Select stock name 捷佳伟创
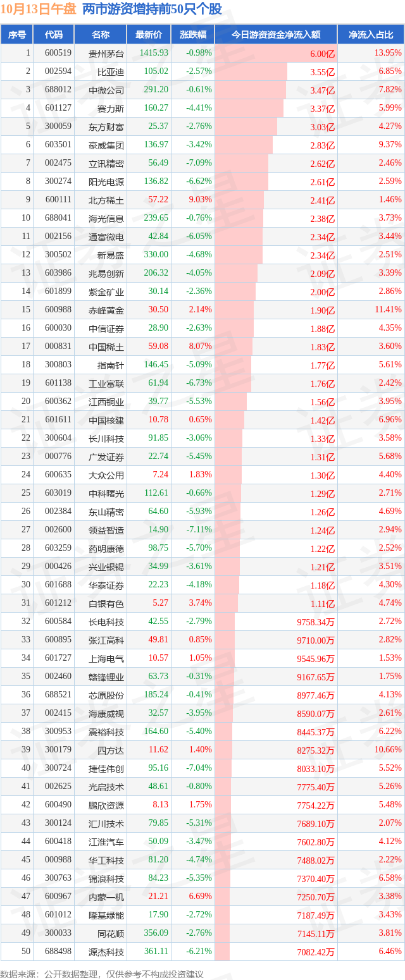 coord(106,768)
